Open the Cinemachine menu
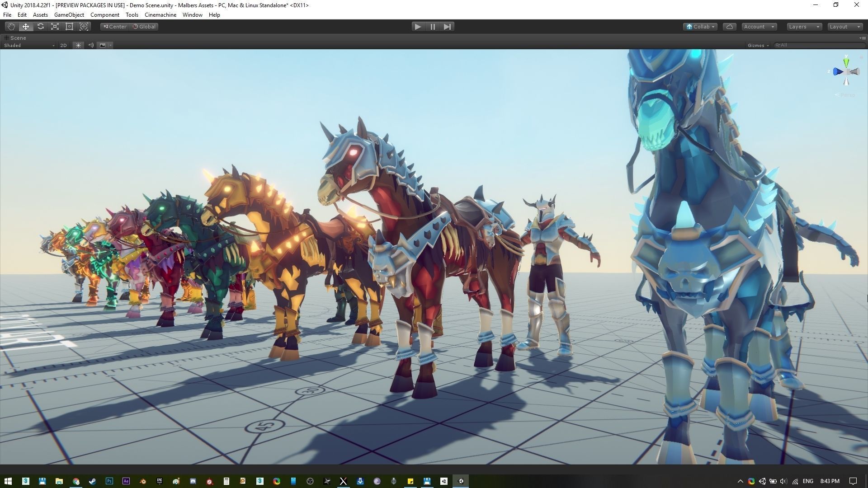The width and height of the screenshot is (868, 488). [x=160, y=15]
